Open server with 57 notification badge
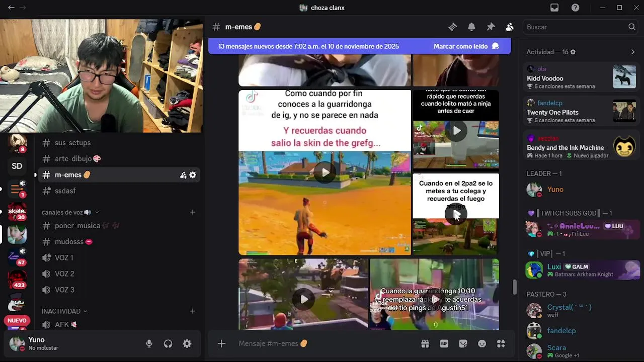Viewport: 644px width, 362px height. click(x=17, y=257)
